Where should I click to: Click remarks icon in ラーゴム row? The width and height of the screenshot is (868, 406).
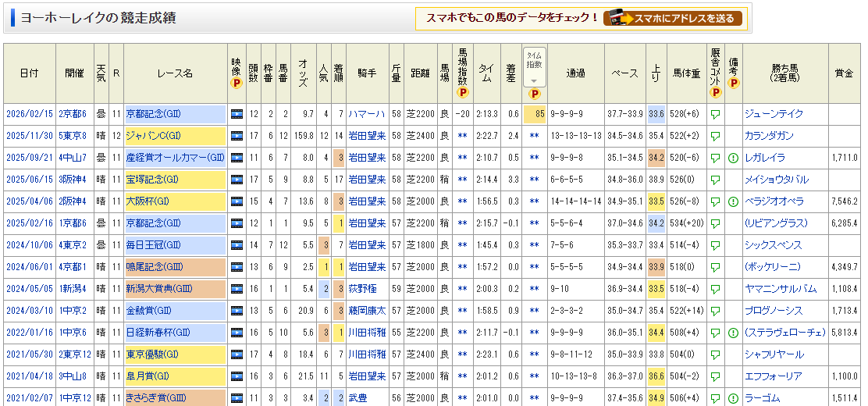733,398
